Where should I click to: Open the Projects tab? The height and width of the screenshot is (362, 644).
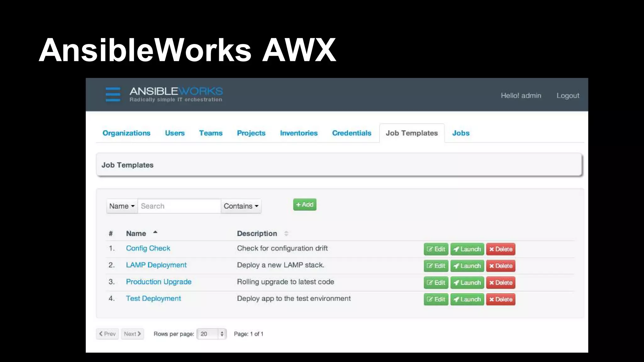point(251,133)
